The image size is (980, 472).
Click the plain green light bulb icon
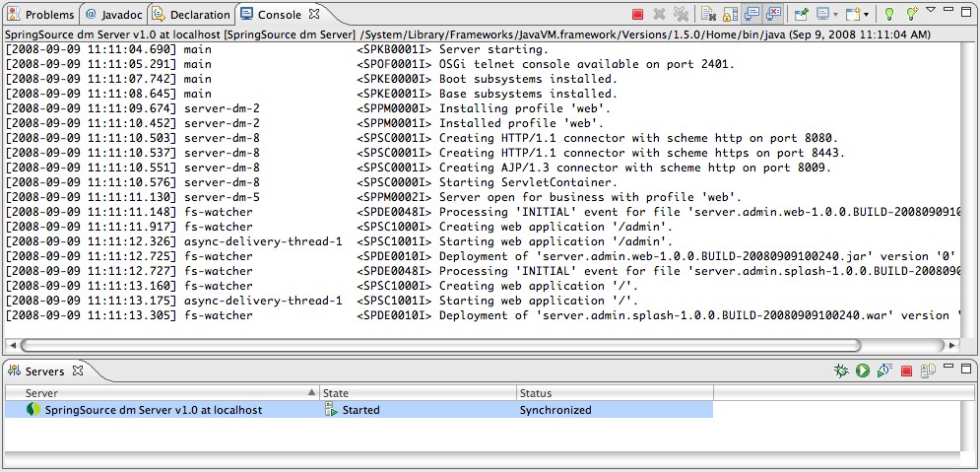[x=888, y=14]
